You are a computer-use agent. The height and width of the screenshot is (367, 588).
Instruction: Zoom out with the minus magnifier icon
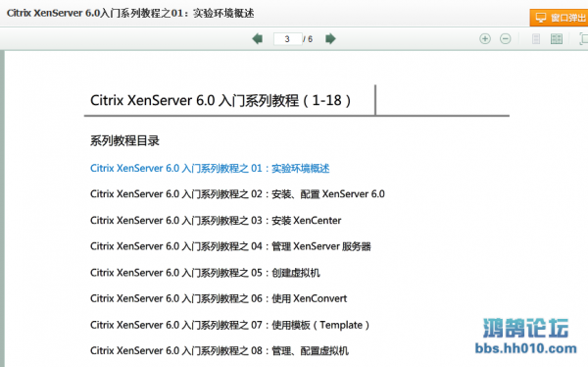pyautogui.click(x=505, y=38)
